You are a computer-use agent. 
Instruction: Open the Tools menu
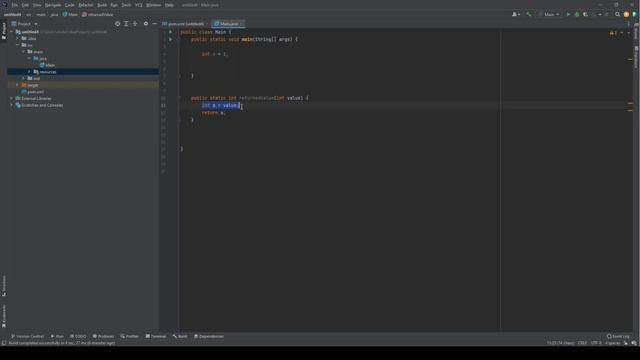tap(127, 5)
